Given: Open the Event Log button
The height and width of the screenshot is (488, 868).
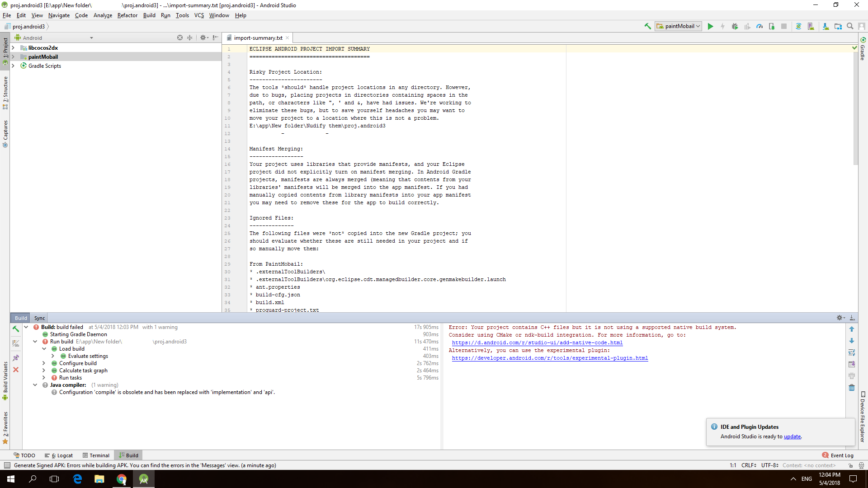Looking at the screenshot, I should click(x=838, y=455).
